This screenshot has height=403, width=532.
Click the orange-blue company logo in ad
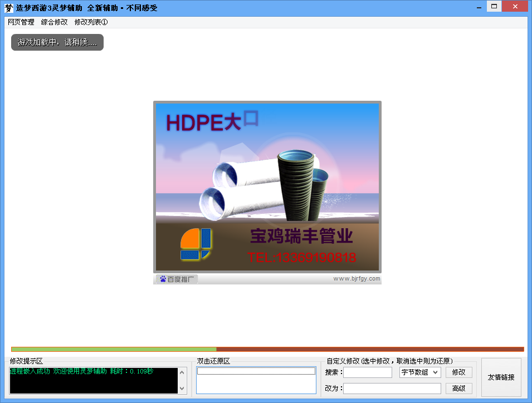pyautogui.click(x=196, y=244)
